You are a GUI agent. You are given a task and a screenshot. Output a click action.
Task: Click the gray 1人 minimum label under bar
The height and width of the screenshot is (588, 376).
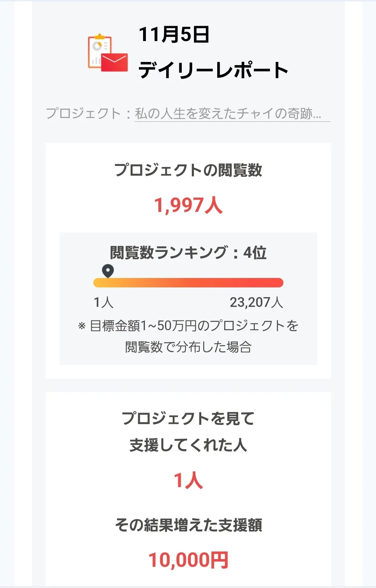(x=103, y=302)
